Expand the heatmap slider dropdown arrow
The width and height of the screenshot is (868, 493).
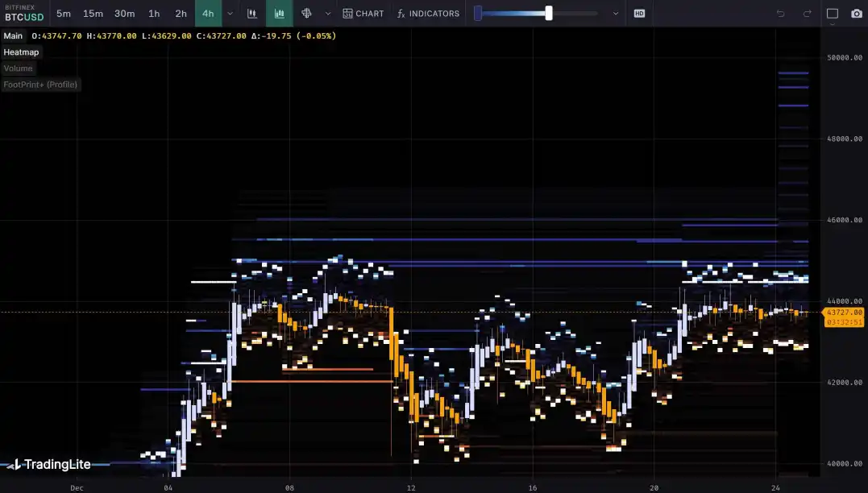click(616, 14)
